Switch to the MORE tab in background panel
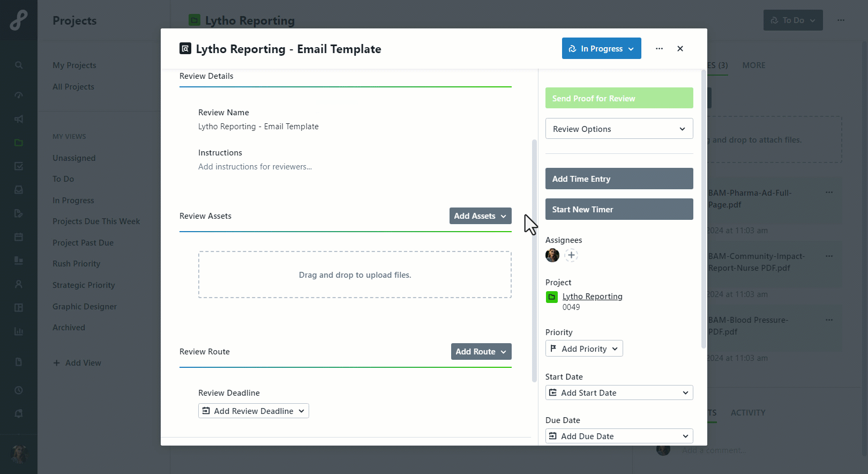 pos(754,65)
